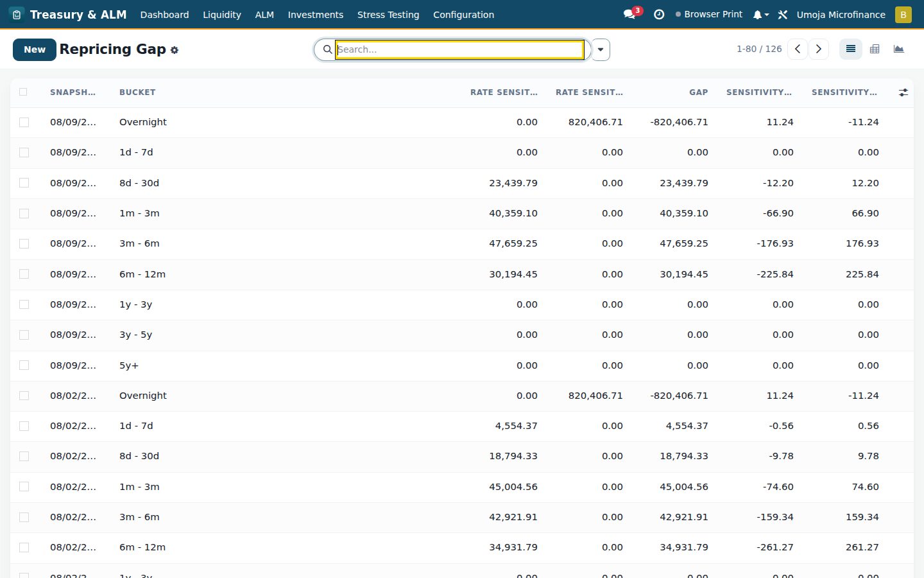Click the 261.27 sensitivity value
This screenshot has height=578, width=924.
pyautogui.click(x=862, y=547)
